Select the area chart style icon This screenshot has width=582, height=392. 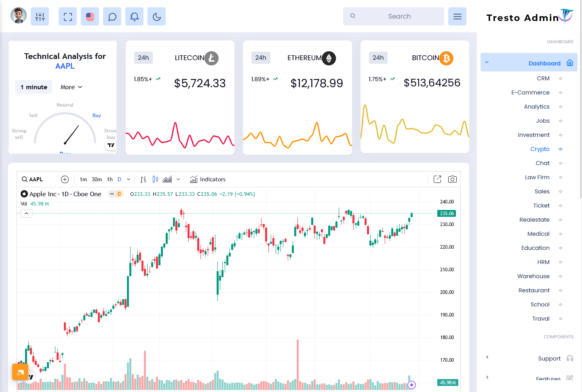[167, 179]
